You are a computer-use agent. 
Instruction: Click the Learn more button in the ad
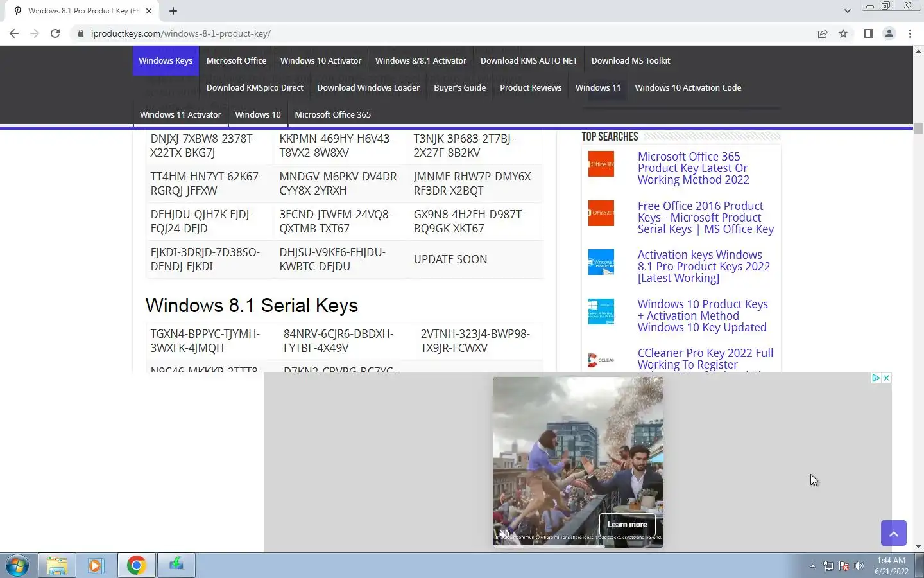point(627,524)
